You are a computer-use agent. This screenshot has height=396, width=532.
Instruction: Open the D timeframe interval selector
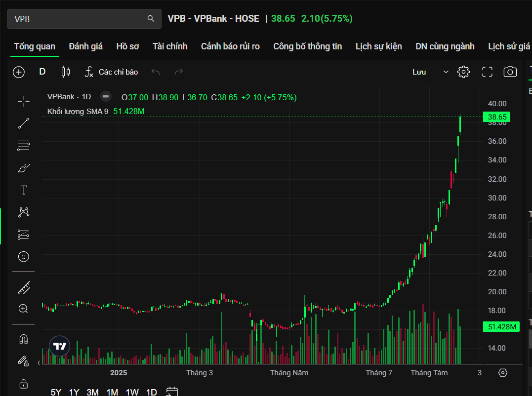point(42,72)
